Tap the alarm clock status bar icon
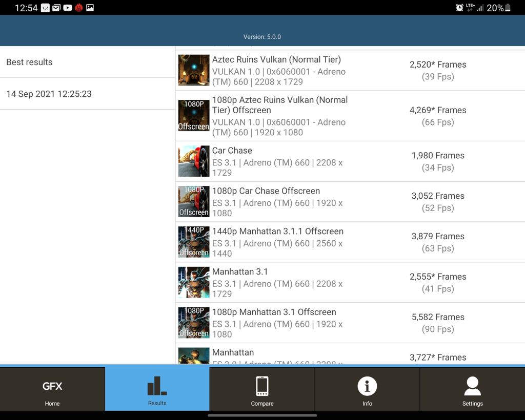This screenshot has height=420, width=525. pos(459,8)
